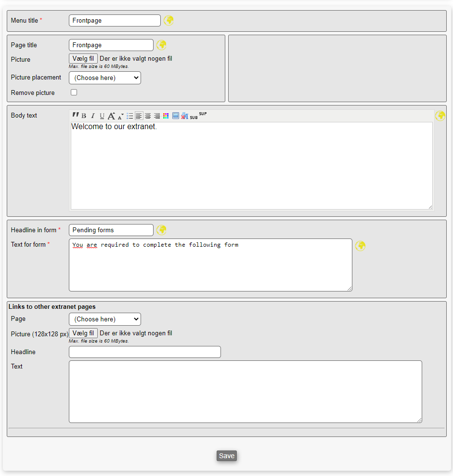Apply subscript with the SUB button
Viewport: 453px width, 476px height.
tap(194, 118)
